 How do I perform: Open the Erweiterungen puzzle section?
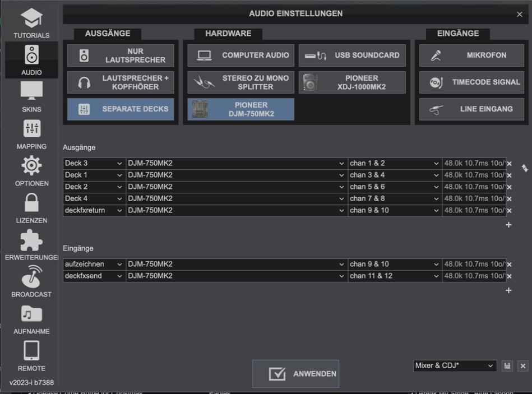coord(31,245)
